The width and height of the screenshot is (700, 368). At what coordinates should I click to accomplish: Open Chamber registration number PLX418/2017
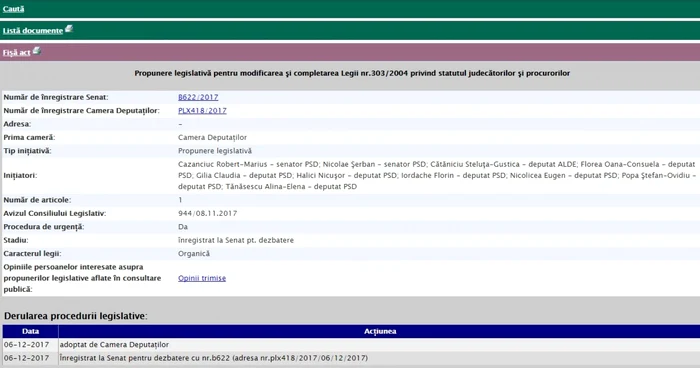pos(202,111)
